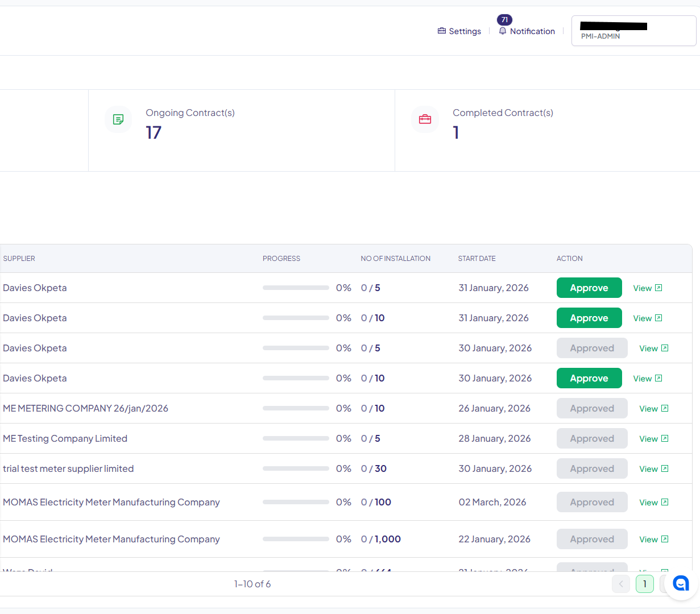Click the Notification bell icon
Image resolution: width=700 pixels, height=614 pixels.
(503, 30)
